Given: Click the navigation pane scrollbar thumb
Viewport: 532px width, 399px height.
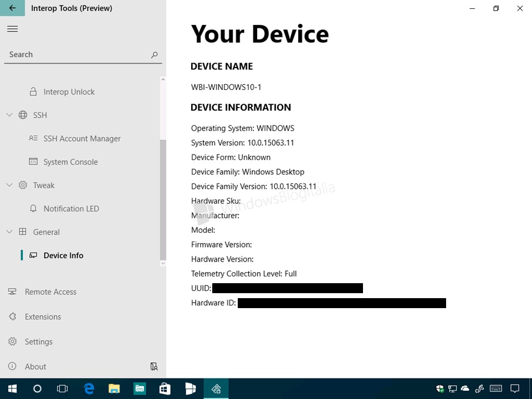Looking at the screenshot, I should (163, 200).
